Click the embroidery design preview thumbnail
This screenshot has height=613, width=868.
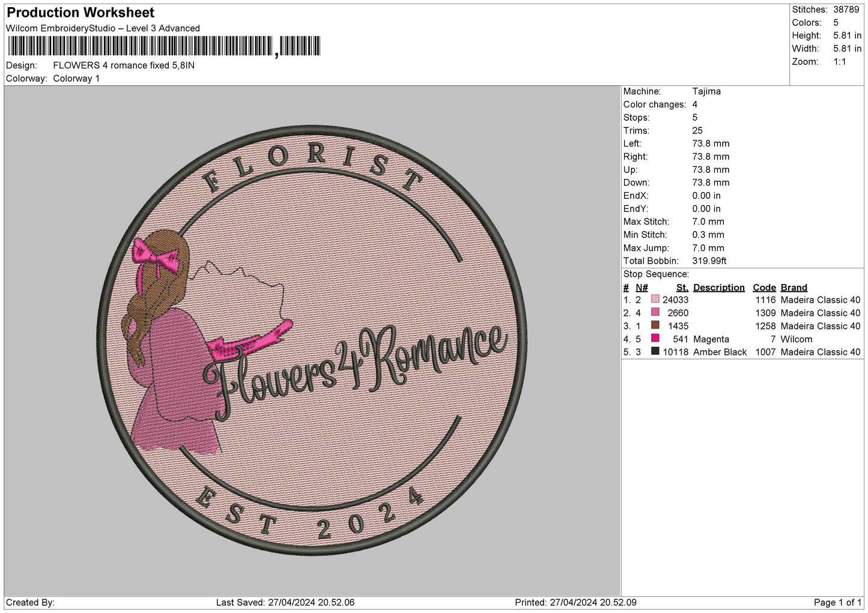pyautogui.click(x=312, y=340)
